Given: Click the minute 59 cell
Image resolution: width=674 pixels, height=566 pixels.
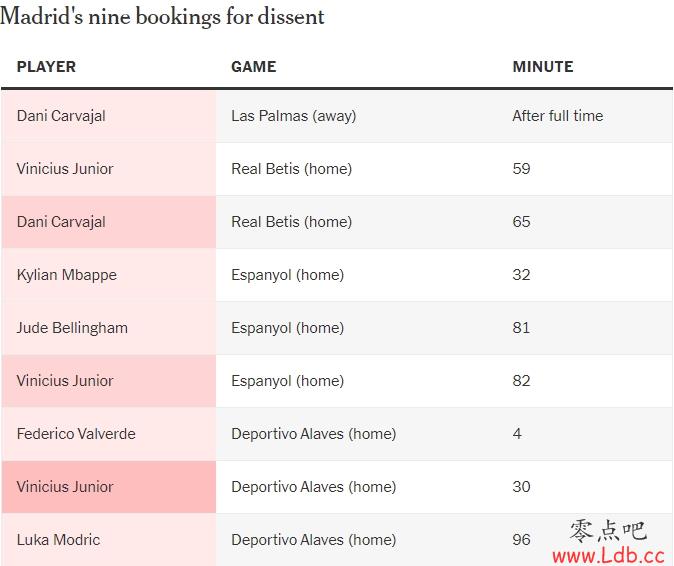Looking at the screenshot, I should click(x=521, y=169).
